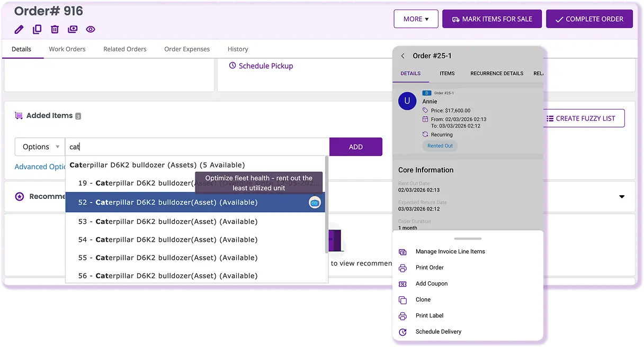This screenshot has width=644, height=347.
Task: Select Manage Invoice Line Items option
Action: (450, 252)
